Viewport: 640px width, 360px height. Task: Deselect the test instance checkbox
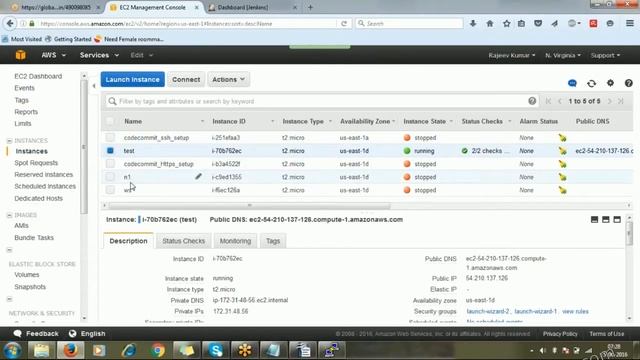(x=110, y=151)
